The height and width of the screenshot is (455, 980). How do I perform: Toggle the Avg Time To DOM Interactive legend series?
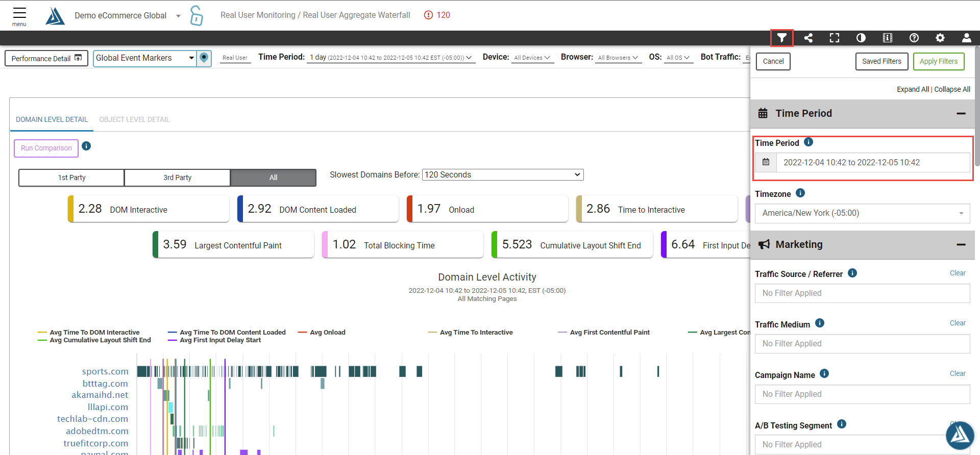pos(89,333)
